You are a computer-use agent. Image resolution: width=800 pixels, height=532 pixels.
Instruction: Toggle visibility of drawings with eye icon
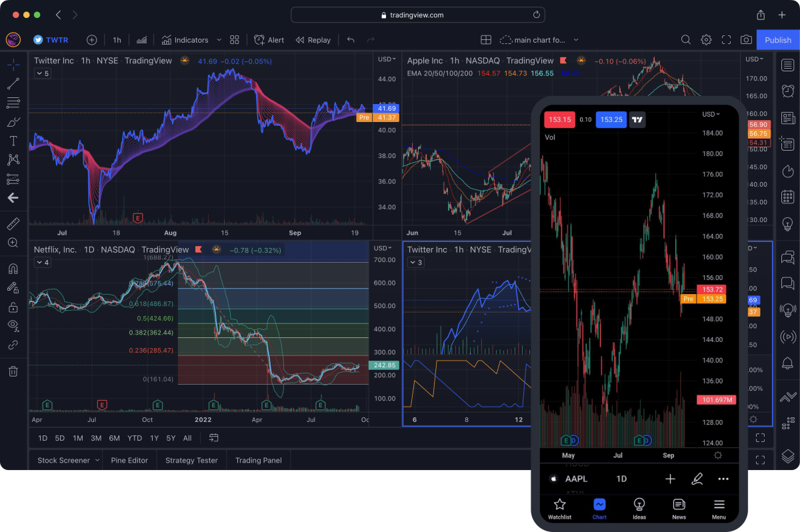(x=13, y=325)
